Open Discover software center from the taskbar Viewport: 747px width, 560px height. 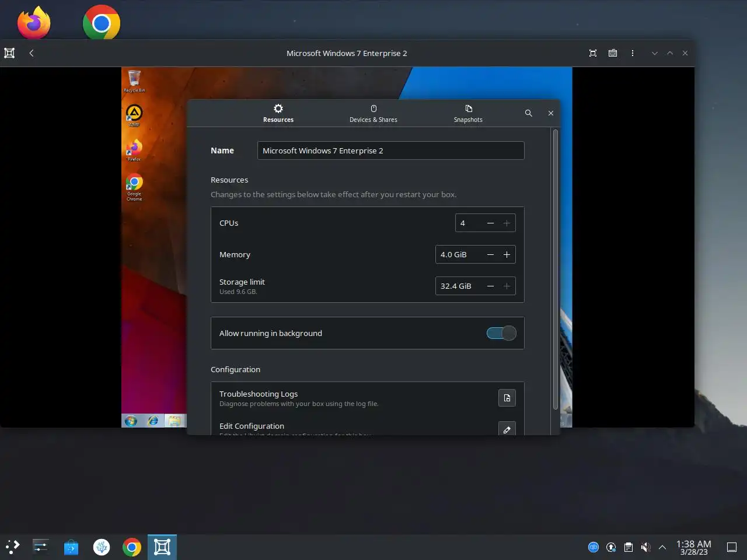(x=71, y=547)
